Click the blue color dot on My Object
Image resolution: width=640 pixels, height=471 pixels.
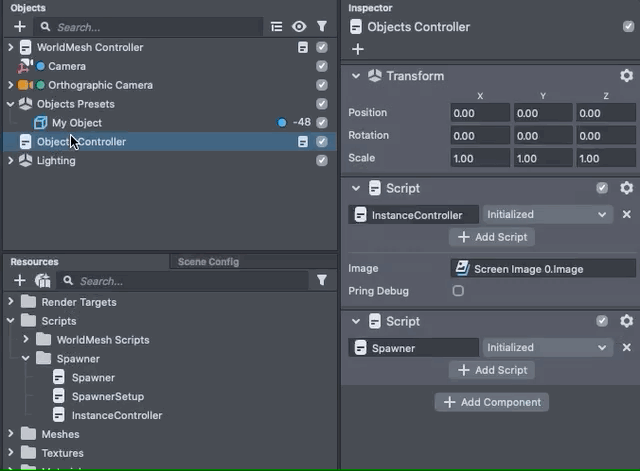pos(282,123)
